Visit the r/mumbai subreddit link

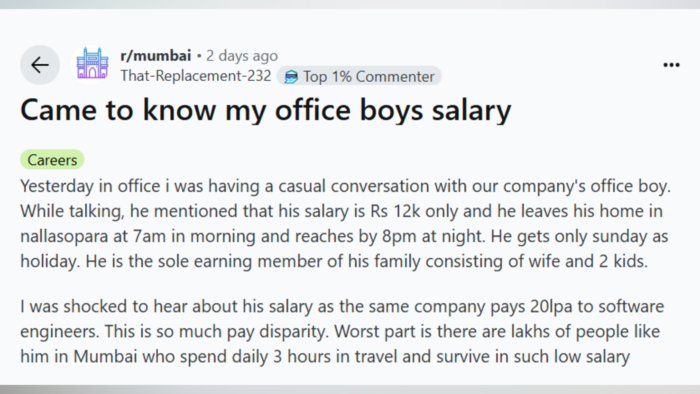click(x=156, y=55)
